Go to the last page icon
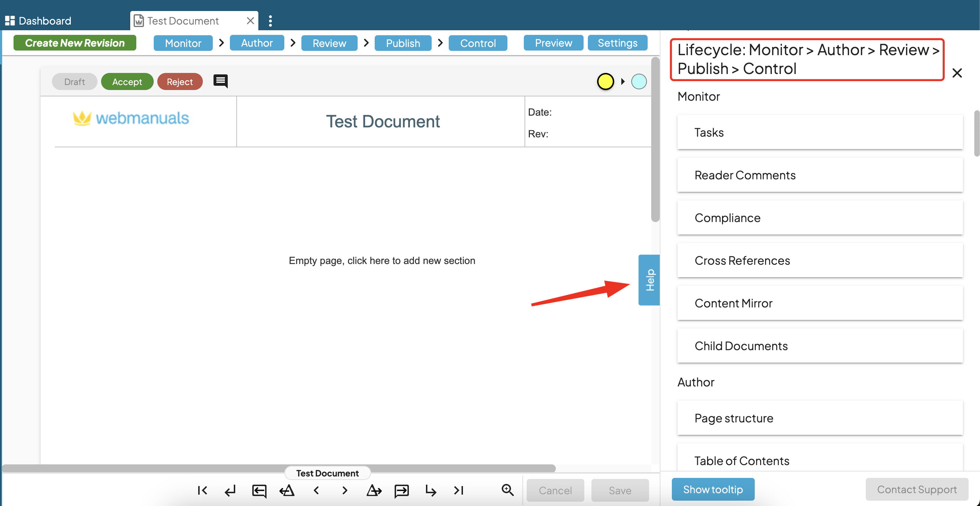 coord(459,490)
